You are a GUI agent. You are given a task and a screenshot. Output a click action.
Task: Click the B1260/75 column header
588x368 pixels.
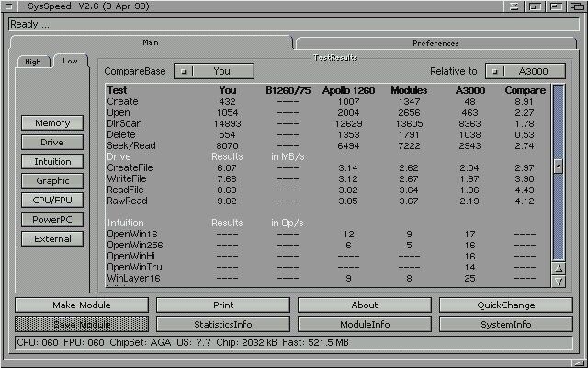288,90
